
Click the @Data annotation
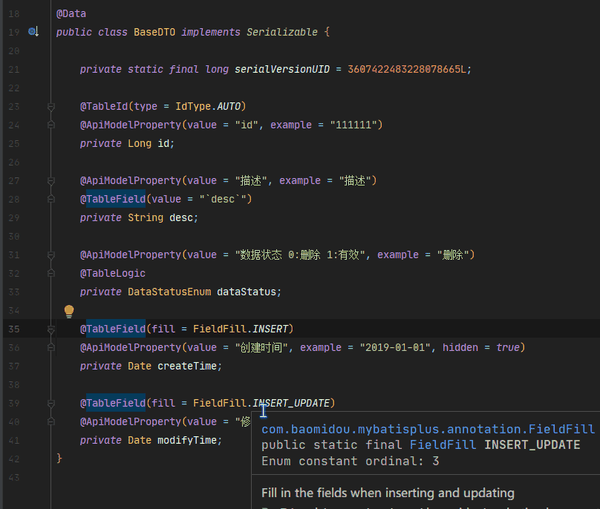pyautogui.click(x=71, y=14)
